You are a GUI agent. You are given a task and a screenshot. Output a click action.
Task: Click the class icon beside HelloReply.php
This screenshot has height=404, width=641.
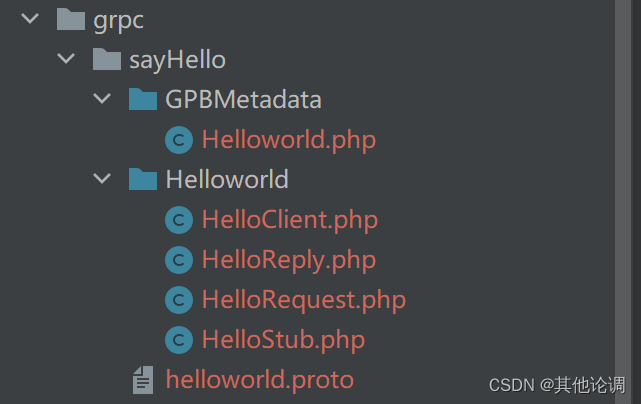point(179,260)
